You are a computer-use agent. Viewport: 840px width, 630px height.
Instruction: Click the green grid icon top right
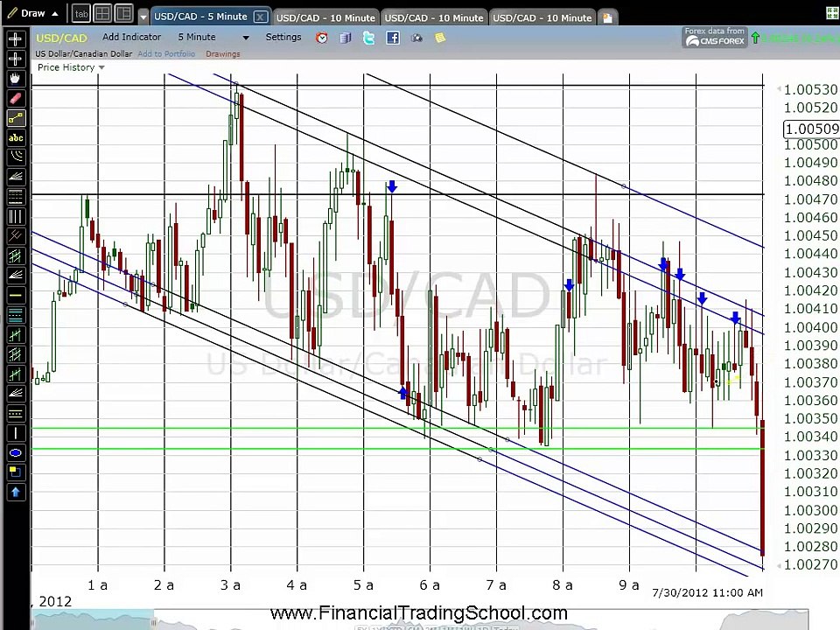coord(832,13)
